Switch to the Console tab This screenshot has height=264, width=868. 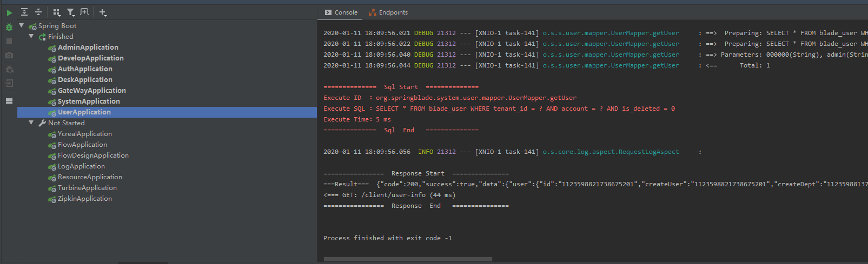pos(341,12)
